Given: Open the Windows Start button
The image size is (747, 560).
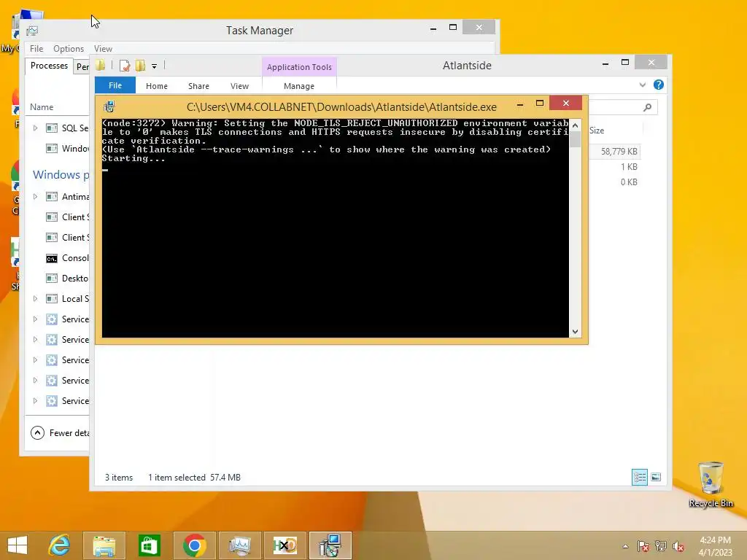Looking at the screenshot, I should (18, 545).
